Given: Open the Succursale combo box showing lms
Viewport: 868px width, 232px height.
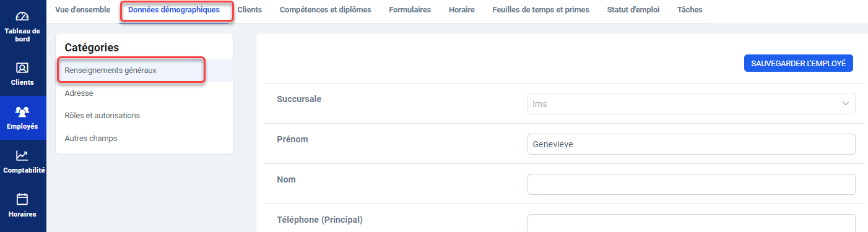Looking at the screenshot, I should pyautogui.click(x=691, y=104).
